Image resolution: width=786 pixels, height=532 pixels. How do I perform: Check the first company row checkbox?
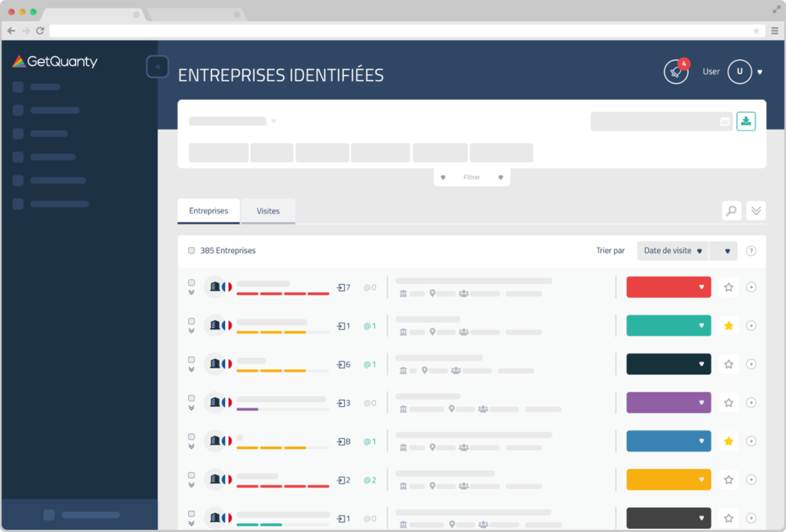[191, 283]
